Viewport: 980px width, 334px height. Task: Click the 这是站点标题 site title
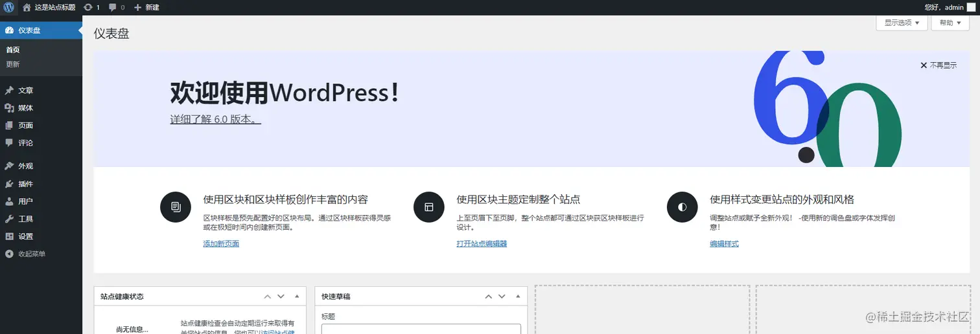click(55, 7)
